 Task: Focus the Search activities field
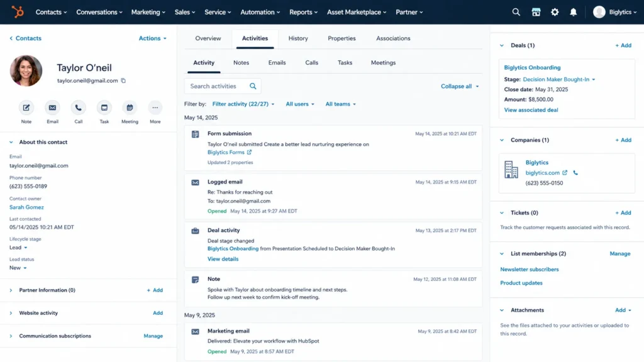point(222,86)
